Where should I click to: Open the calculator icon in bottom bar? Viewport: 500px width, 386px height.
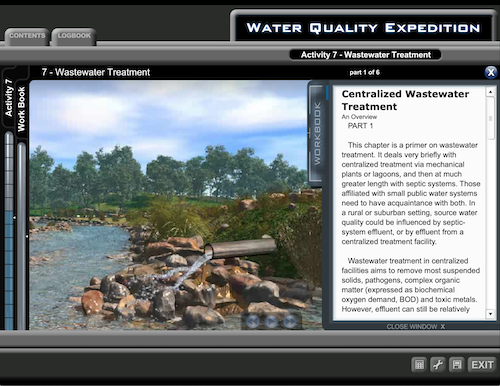pyautogui.click(x=419, y=364)
